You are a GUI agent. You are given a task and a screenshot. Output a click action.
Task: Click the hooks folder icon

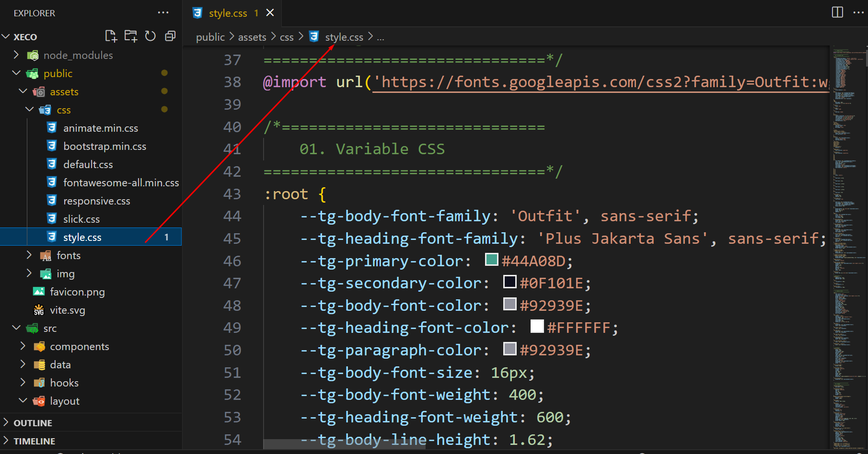click(39, 383)
